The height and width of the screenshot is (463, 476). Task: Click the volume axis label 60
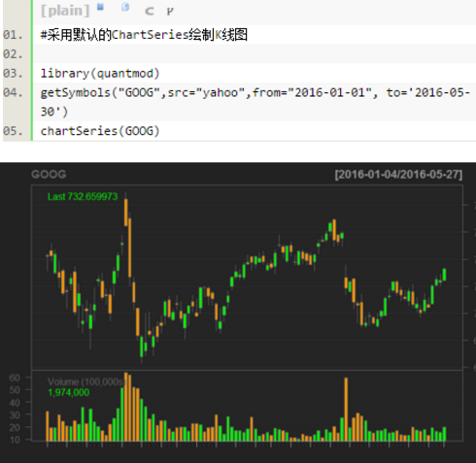coord(15,378)
